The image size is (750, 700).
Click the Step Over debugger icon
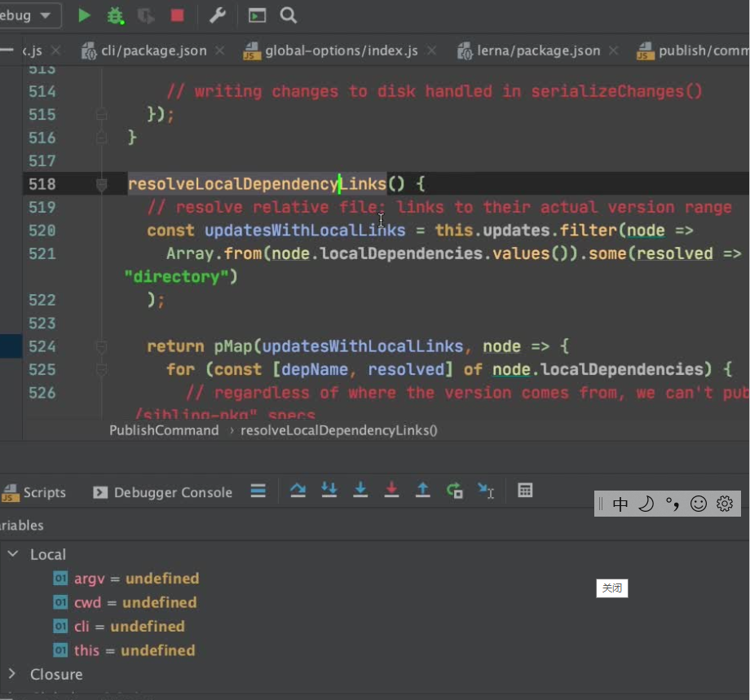point(298,491)
